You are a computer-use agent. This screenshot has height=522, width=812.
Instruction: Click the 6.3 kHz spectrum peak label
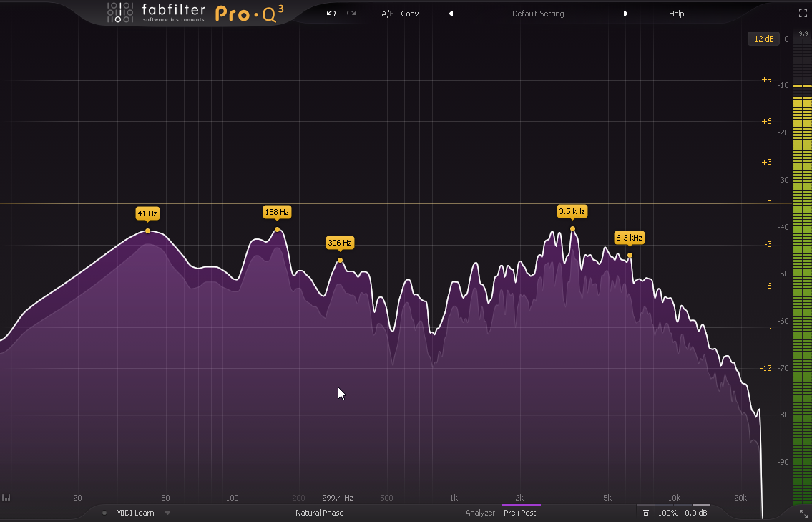tap(629, 238)
